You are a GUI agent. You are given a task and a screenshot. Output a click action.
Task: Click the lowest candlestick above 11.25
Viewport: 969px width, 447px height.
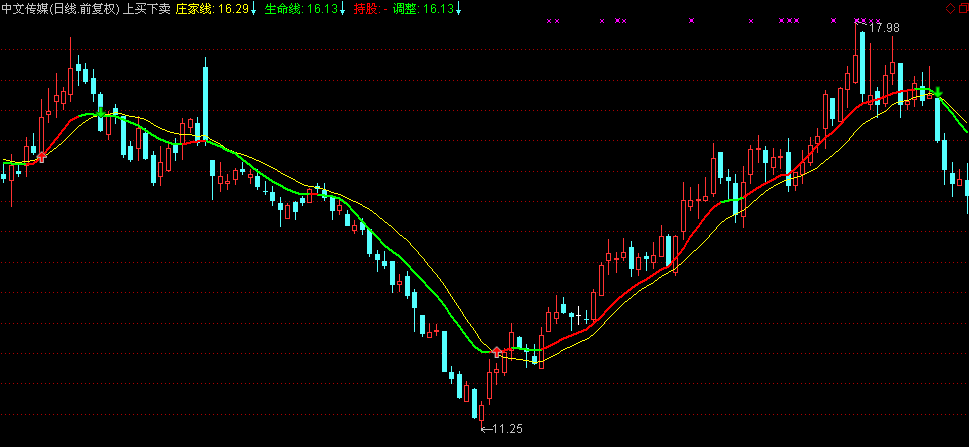481,411
